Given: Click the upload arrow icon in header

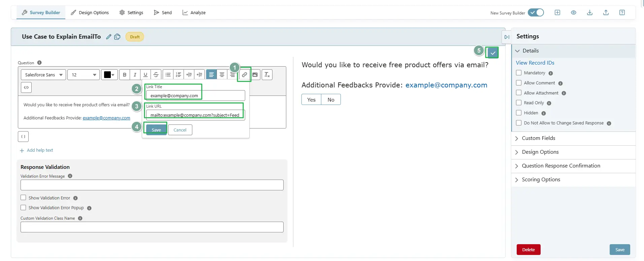Looking at the screenshot, I should (606, 12).
